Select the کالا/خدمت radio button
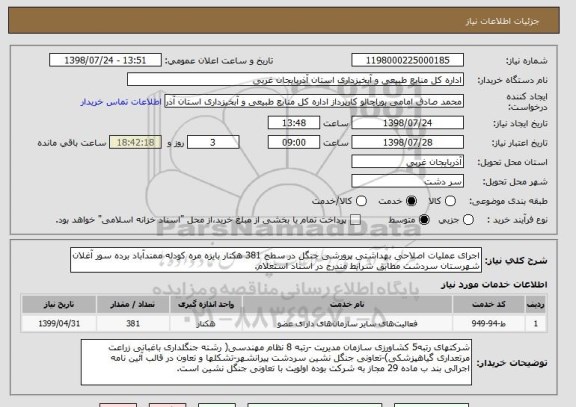The height and width of the screenshot is (407, 576). tap(361, 201)
